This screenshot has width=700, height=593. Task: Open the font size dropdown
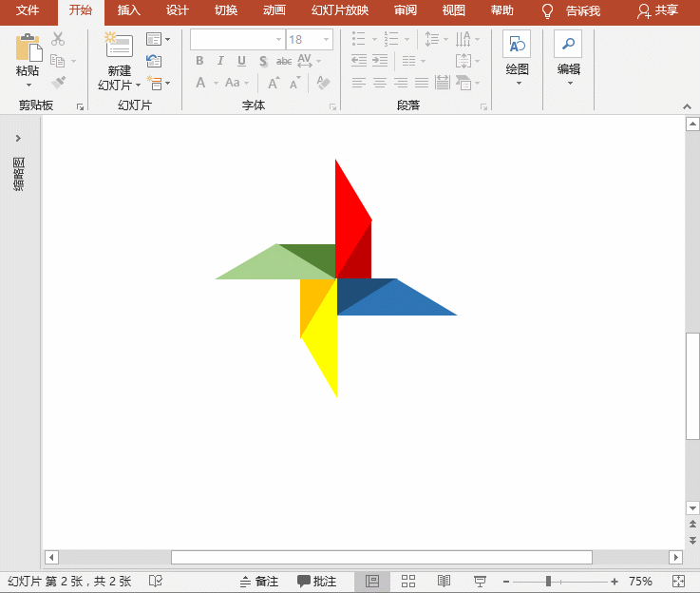click(327, 40)
